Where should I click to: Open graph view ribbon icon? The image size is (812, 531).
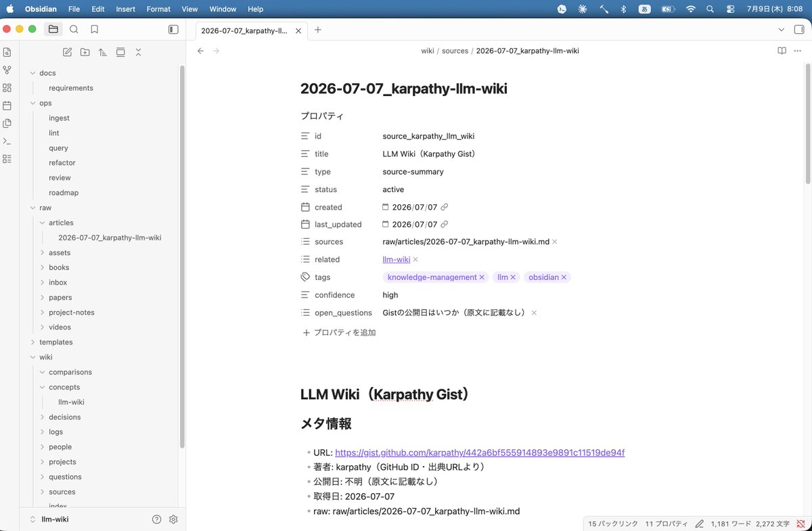(x=7, y=70)
